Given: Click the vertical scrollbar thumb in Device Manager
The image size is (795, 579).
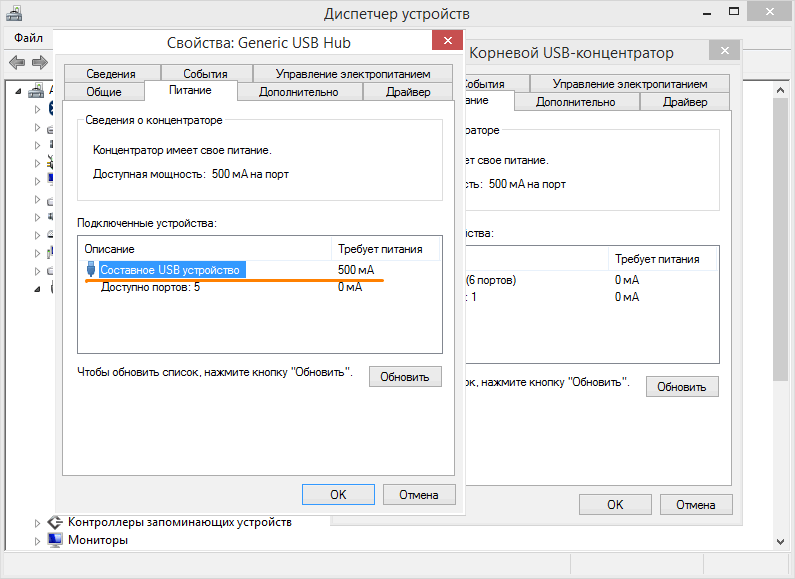Looking at the screenshot, I should (780, 239).
